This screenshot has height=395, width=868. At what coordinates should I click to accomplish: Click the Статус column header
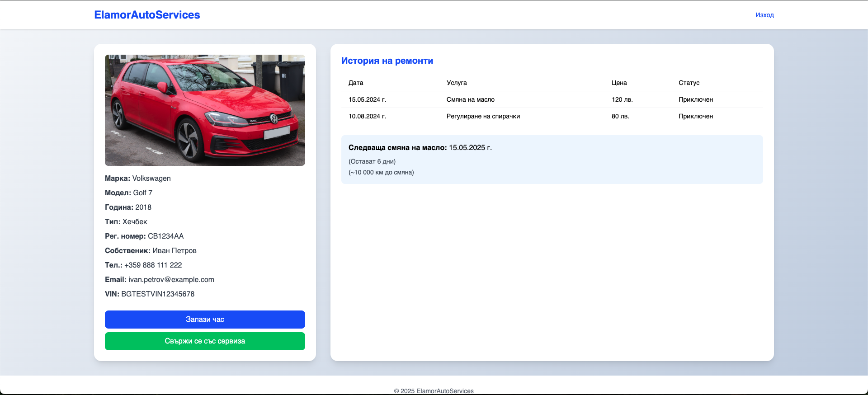click(689, 83)
